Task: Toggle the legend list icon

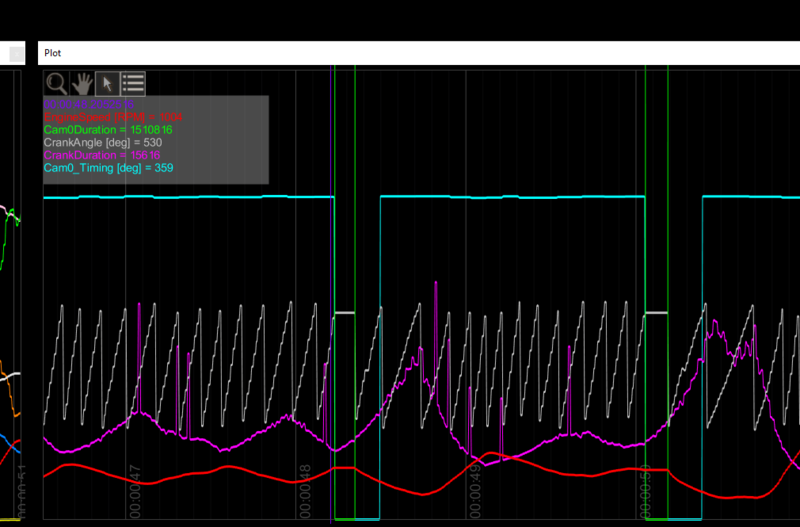Action: click(x=133, y=83)
